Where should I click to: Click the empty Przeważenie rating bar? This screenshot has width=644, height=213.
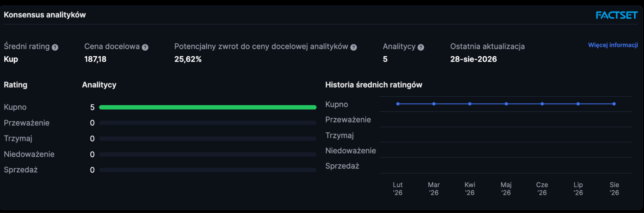208,123
